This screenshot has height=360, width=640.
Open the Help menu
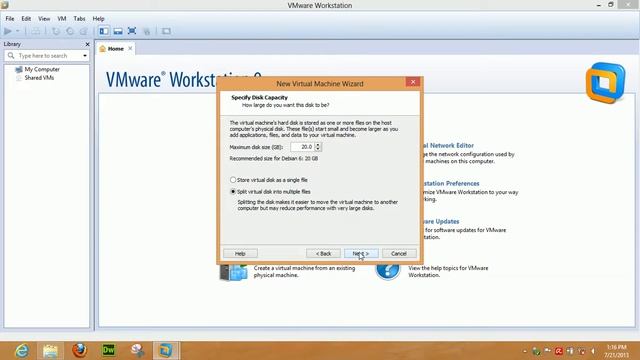click(x=98, y=19)
